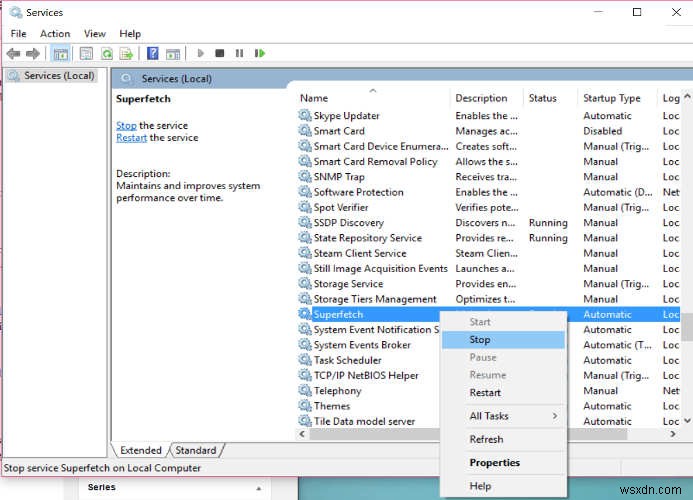This screenshot has height=500, width=693.
Task: Switch to the Extended tab
Action: click(141, 450)
